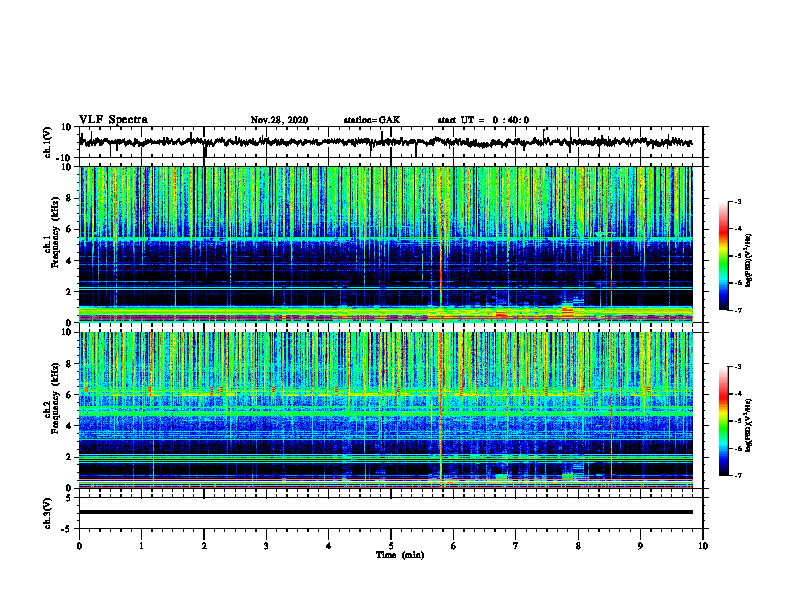The width and height of the screenshot is (792, 612).
Task: Select the "start UT = 0 : 40: 0" text
Action: click(x=483, y=120)
